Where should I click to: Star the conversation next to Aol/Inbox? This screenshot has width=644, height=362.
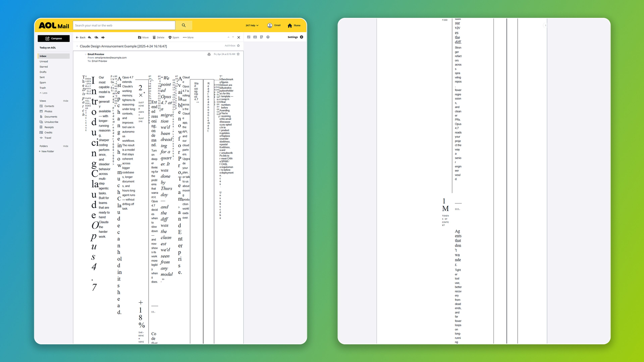pos(238,45)
